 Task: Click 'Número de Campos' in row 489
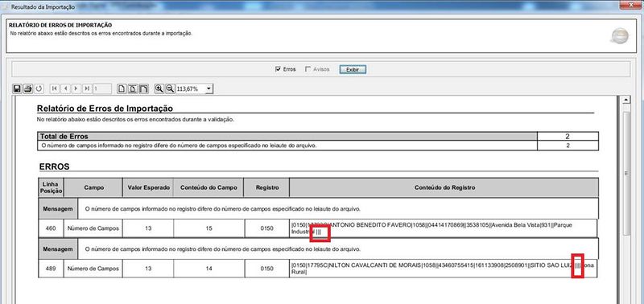93,269
